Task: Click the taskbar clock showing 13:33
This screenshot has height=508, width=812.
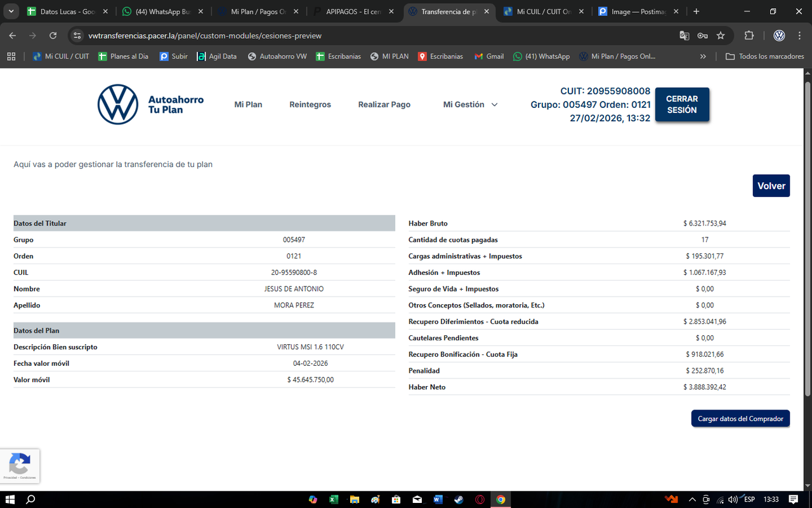Action: pyautogui.click(x=771, y=499)
